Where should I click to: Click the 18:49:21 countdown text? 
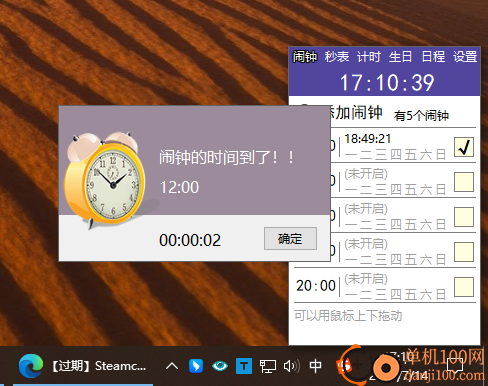point(368,139)
